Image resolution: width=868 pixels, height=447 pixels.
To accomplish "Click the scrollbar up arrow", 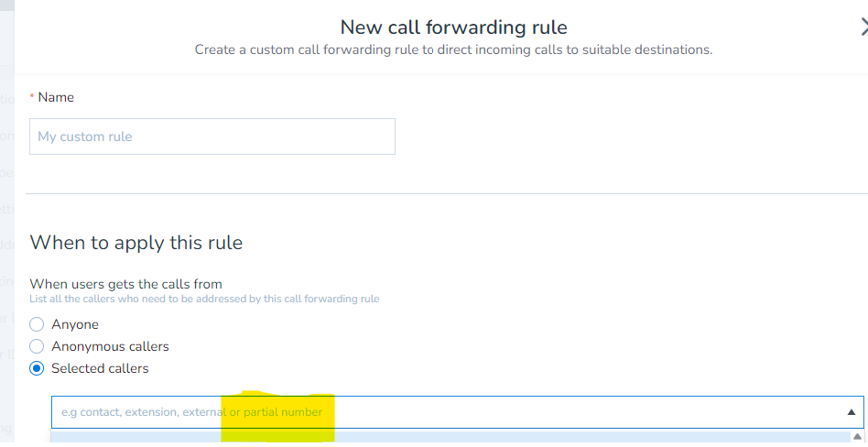I will point(861,436).
